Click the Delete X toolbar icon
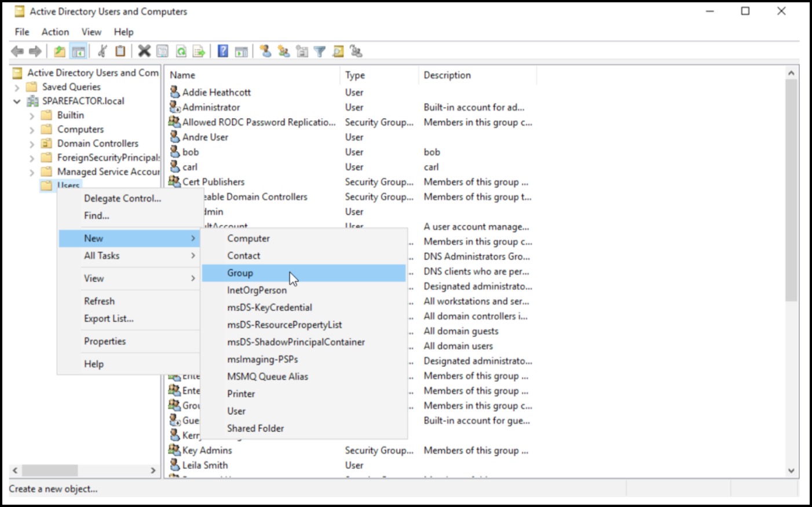Image resolution: width=812 pixels, height=507 pixels. 144,52
